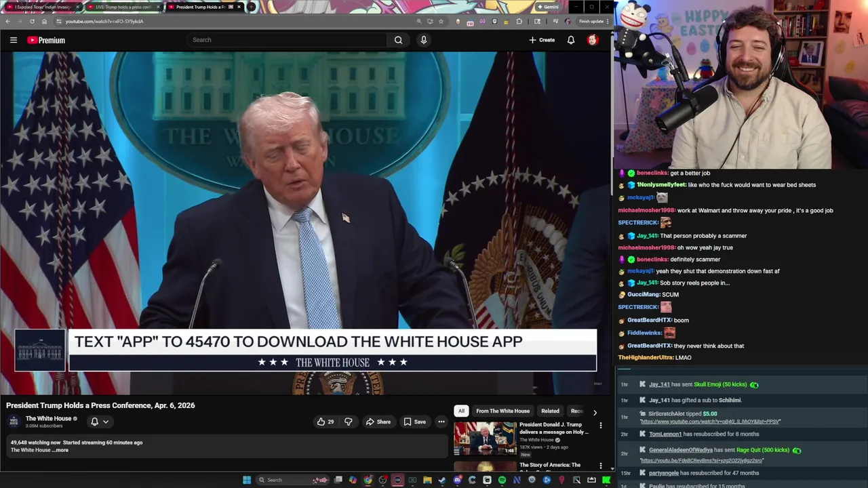Open Spotify from the taskbar
868x488 pixels.
point(502,480)
